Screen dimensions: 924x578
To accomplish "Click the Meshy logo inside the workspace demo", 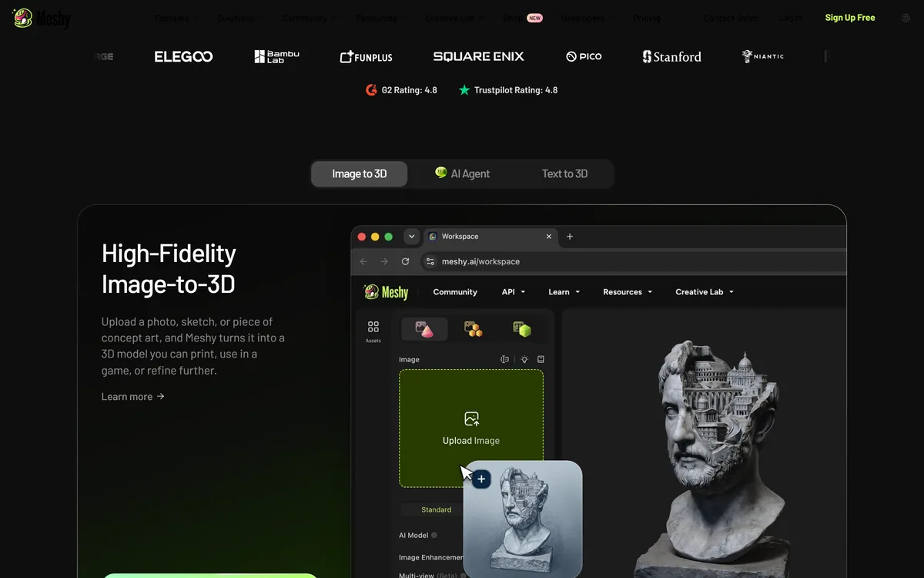I will 386,292.
